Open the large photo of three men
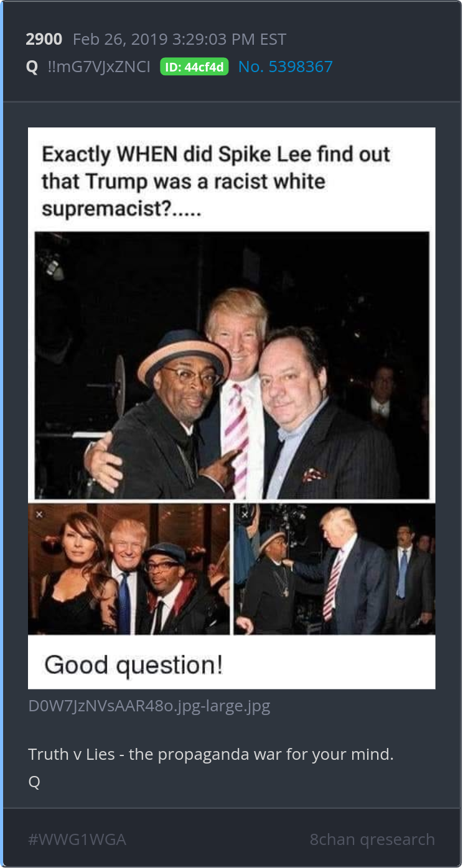 [232, 366]
